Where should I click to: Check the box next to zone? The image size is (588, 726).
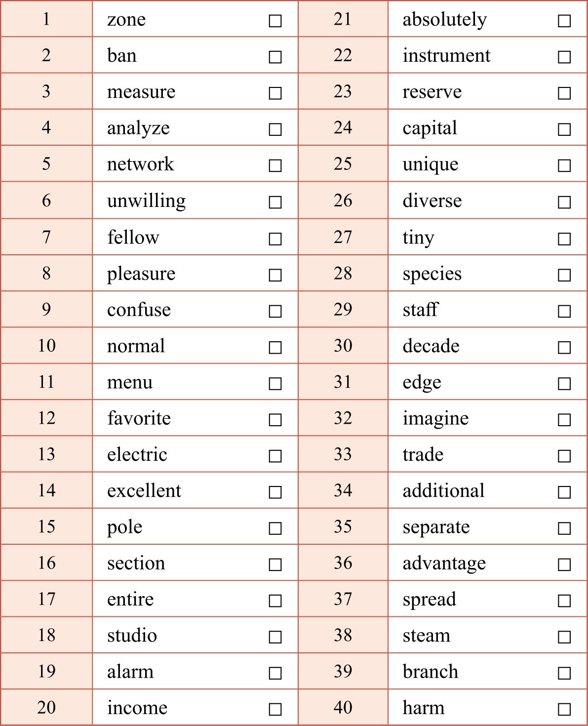pyautogui.click(x=275, y=21)
